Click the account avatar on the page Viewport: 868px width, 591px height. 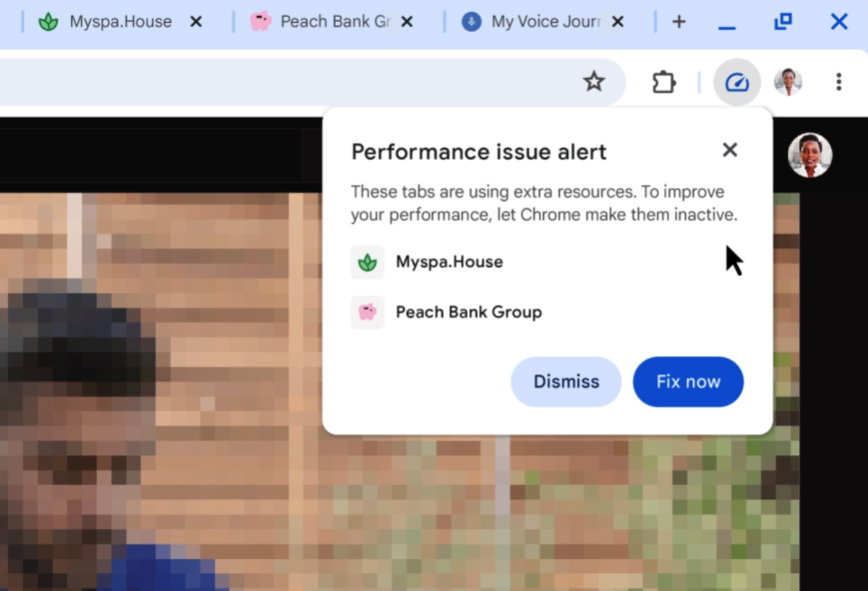pyautogui.click(x=810, y=155)
